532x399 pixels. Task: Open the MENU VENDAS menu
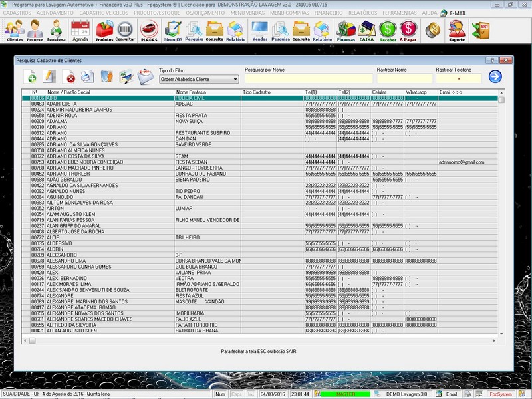point(247,13)
